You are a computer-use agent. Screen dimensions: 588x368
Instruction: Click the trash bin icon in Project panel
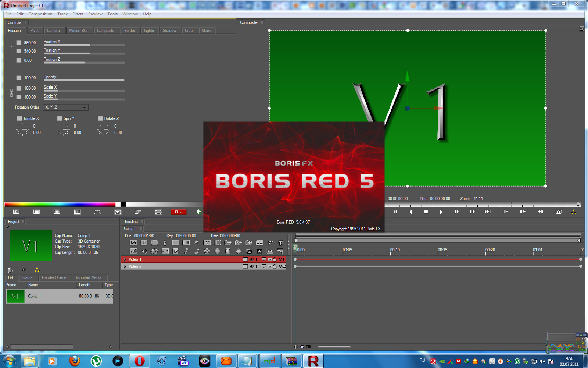tap(10, 270)
